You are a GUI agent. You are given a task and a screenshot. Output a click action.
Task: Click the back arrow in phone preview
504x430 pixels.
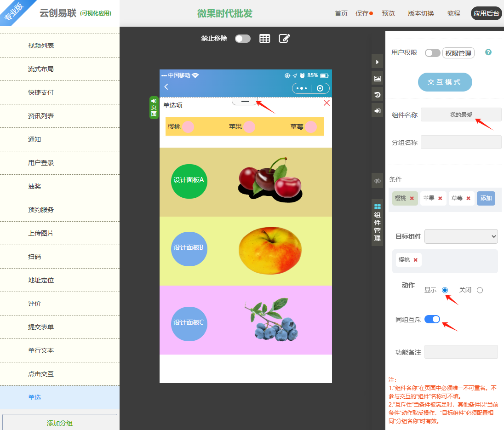(x=166, y=87)
